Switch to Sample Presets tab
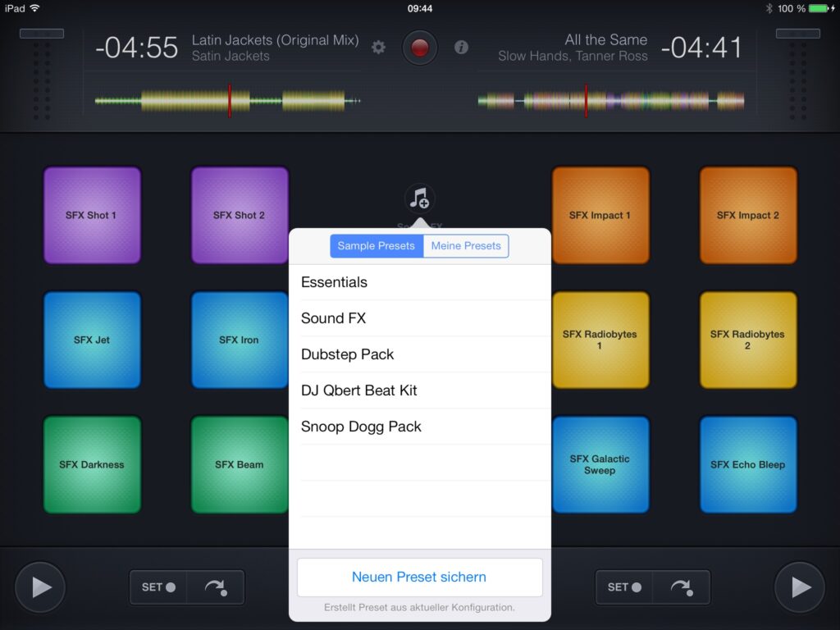 click(377, 246)
